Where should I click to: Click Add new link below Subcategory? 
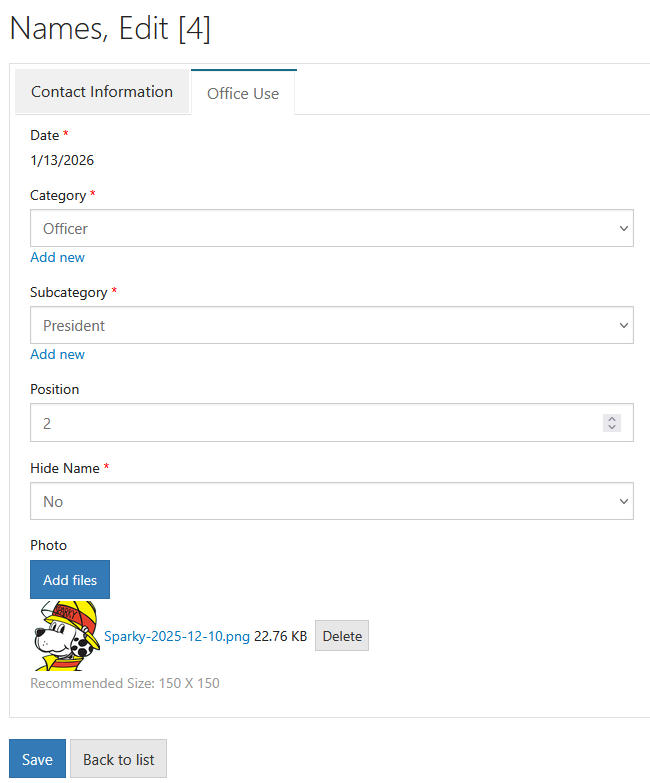[x=57, y=354]
